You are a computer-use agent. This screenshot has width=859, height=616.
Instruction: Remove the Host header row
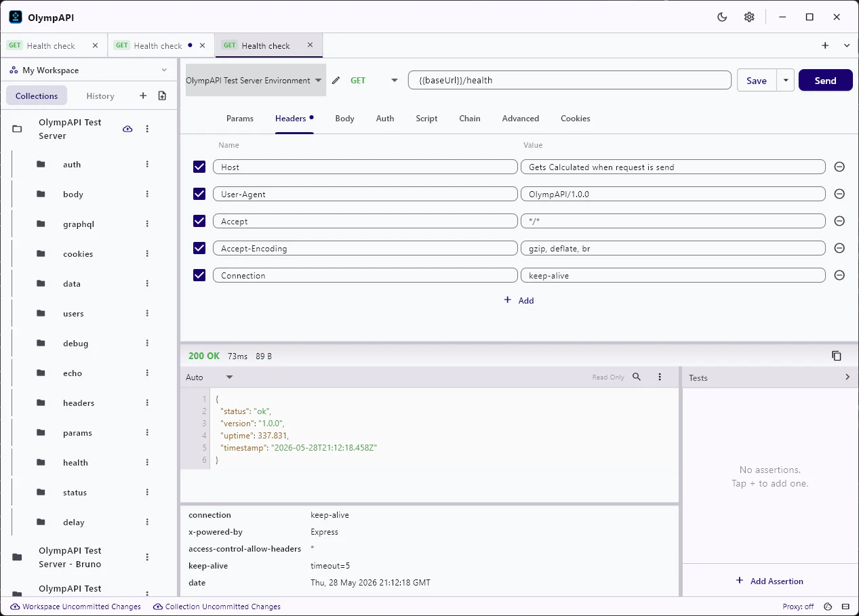pyautogui.click(x=839, y=167)
